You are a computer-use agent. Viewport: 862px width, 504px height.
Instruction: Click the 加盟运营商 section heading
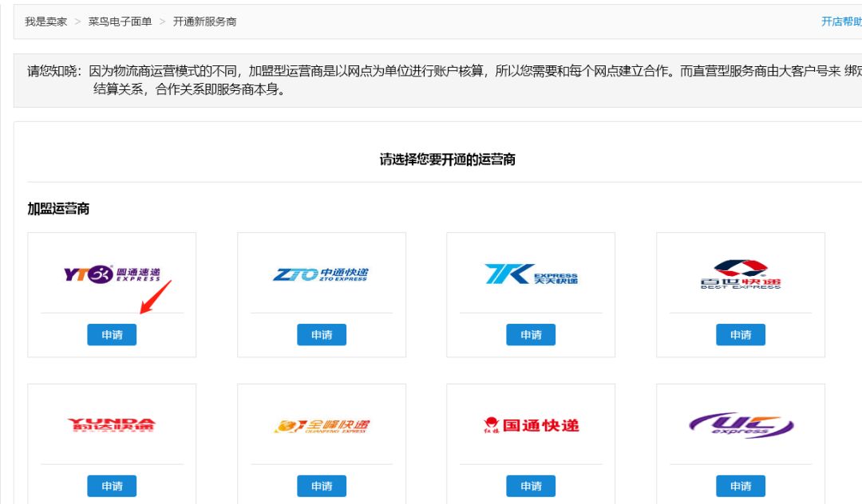point(58,209)
